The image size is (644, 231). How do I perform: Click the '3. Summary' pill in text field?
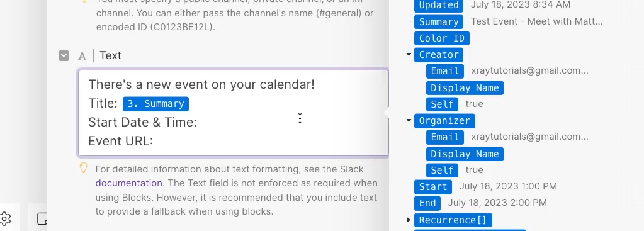tap(155, 104)
